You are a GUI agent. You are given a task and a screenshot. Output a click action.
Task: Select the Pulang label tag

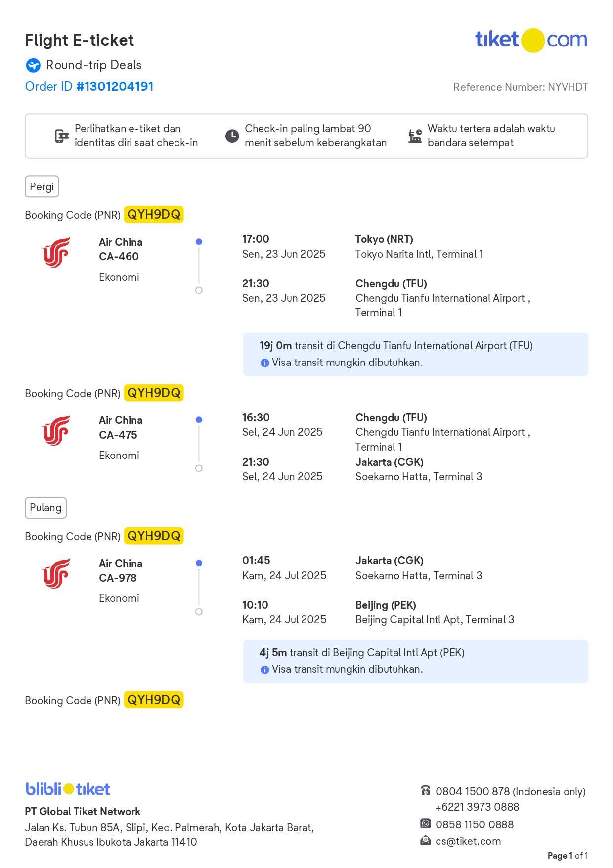click(45, 508)
